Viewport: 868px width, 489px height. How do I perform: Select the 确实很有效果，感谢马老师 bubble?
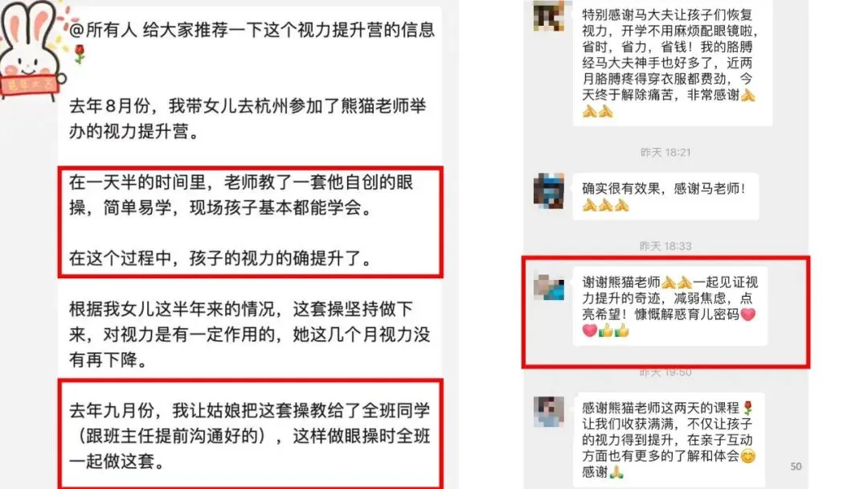(x=665, y=196)
